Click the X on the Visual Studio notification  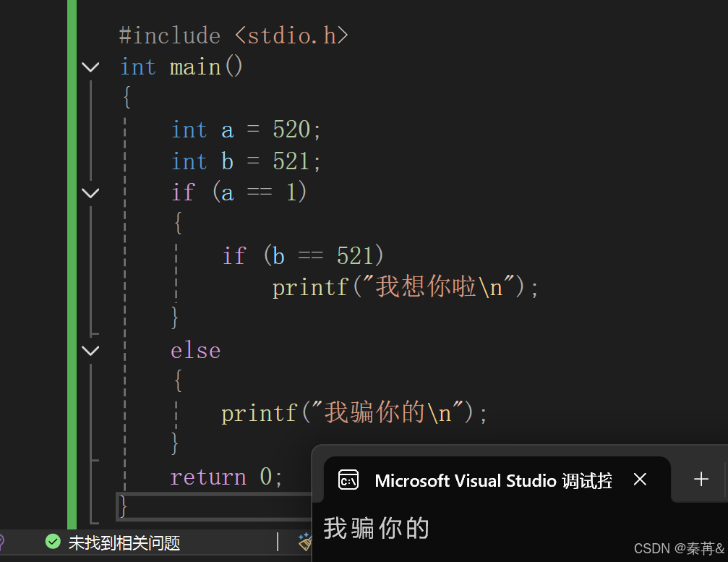tap(640, 479)
